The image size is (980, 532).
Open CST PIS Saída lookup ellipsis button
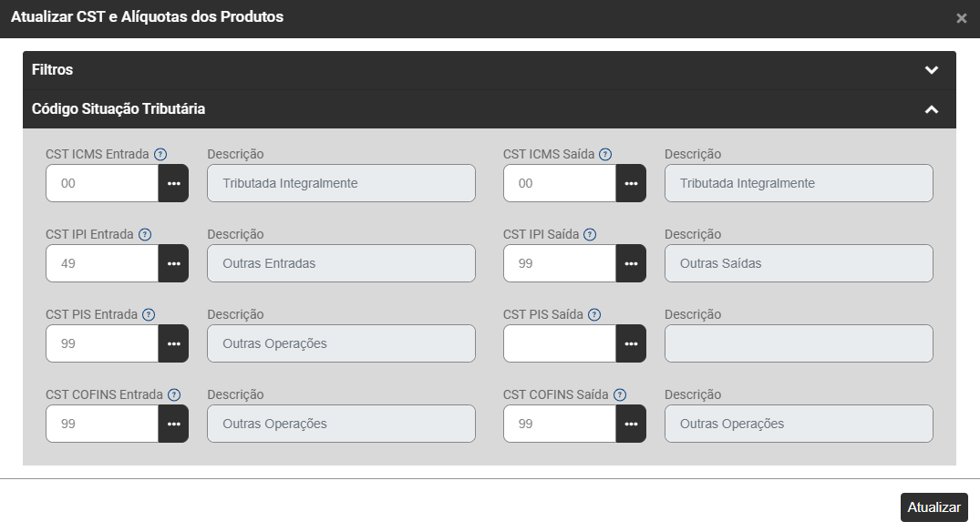coord(631,343)
